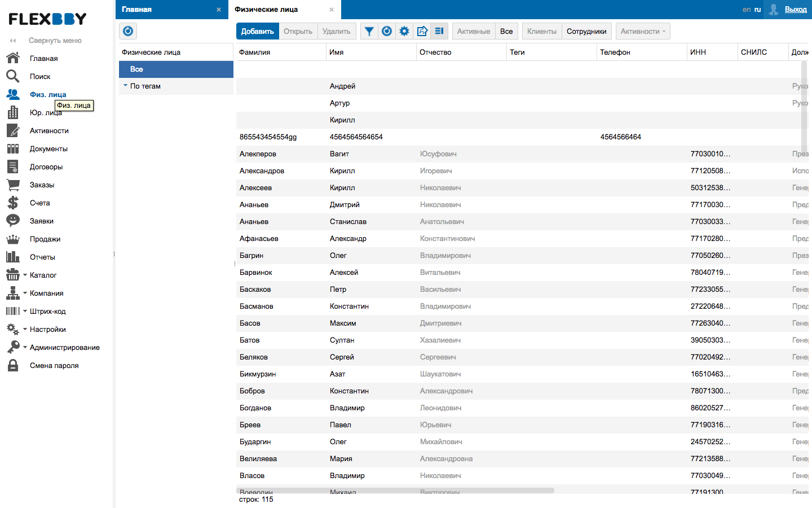Open the filter funnel tool
Image resolution: width=812 pixels, height=508 pixels.
[369, 31]
